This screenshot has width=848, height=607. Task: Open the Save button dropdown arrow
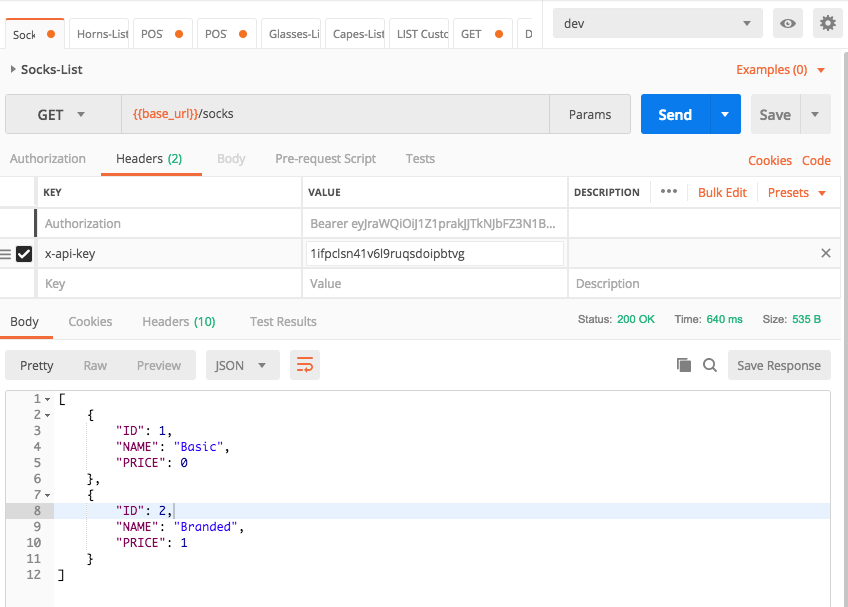815,114
